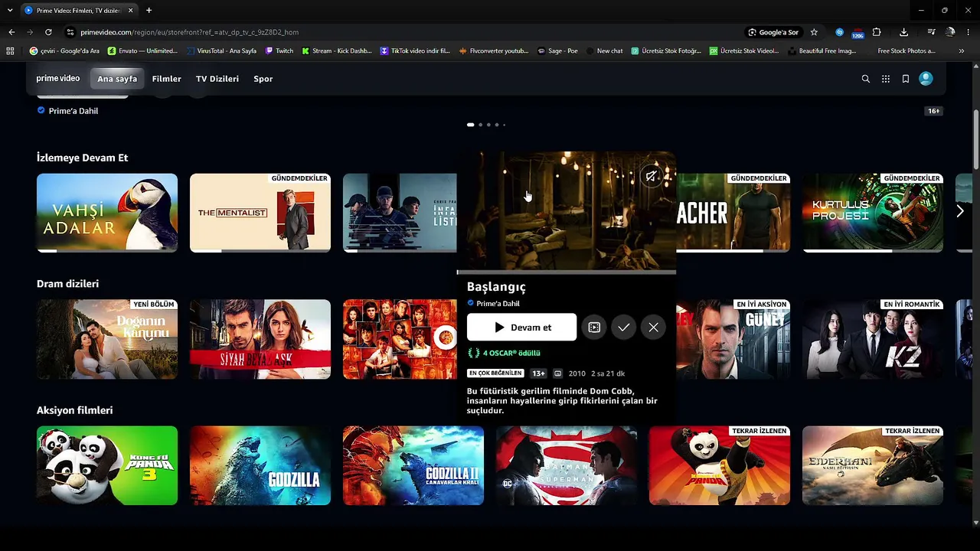Screen dimensions: 980x551
Task: Open the Aksiyon filmleri section heading
Action: [74, 410]
